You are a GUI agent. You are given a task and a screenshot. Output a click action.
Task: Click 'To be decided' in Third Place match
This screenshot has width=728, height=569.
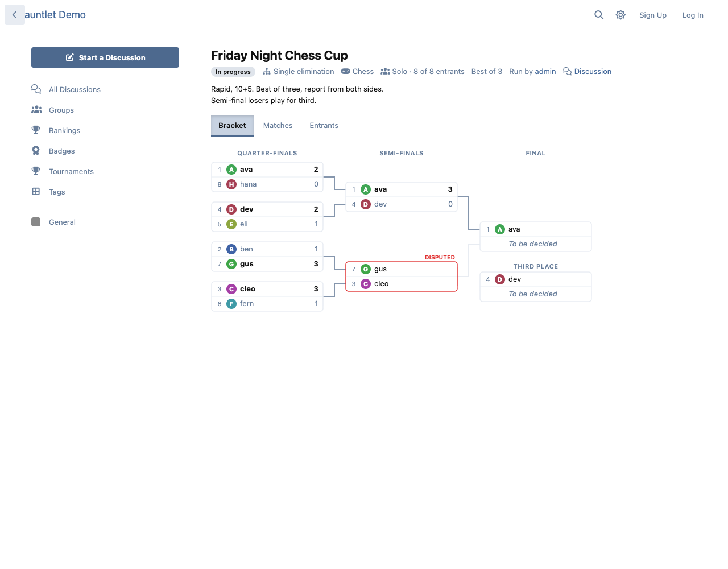536,294
